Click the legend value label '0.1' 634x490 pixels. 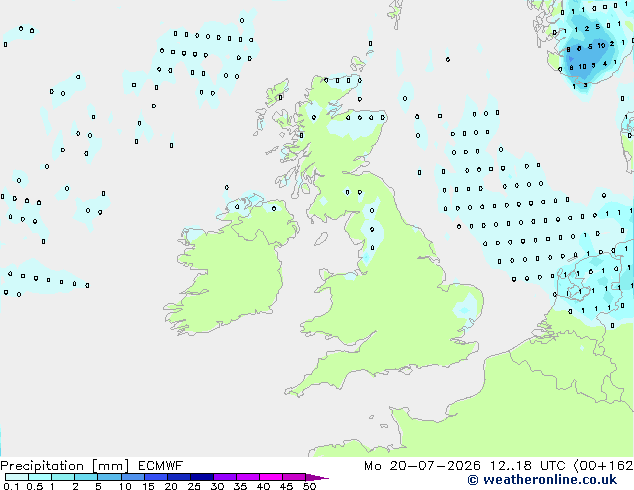(11, 486)
